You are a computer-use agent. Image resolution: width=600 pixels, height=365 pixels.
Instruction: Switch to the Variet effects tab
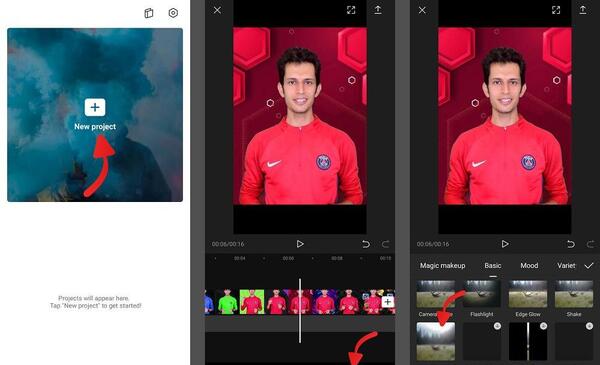tap(566, 266)
